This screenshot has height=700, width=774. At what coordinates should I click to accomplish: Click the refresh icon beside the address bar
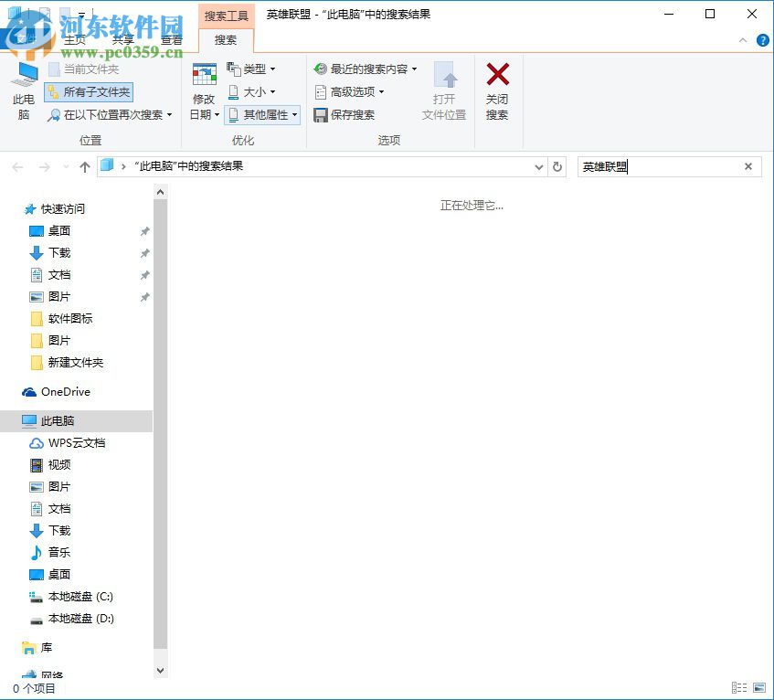[x=557, y=166]
